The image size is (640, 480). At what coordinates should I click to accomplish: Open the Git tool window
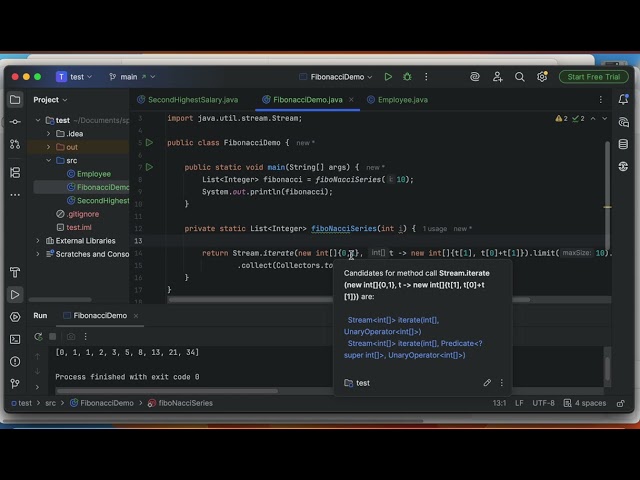click(x=15, y=383)
